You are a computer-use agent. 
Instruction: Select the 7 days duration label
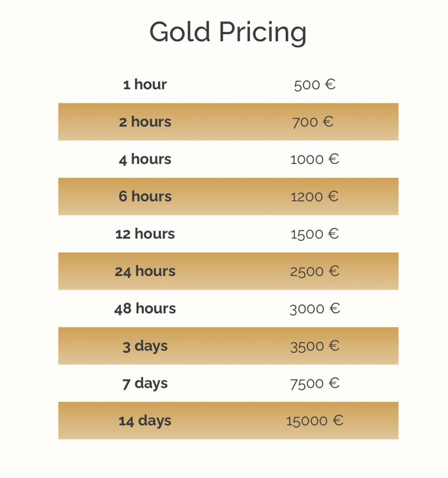point(145,383)
